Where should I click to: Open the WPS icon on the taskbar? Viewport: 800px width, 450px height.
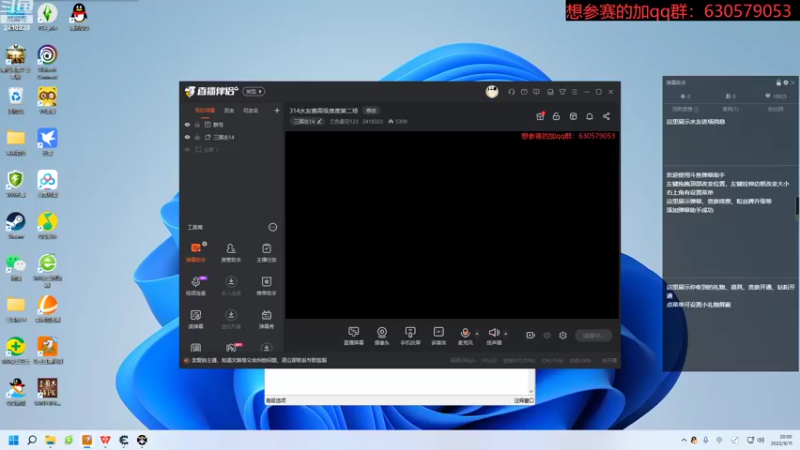(x=105, y=440)
